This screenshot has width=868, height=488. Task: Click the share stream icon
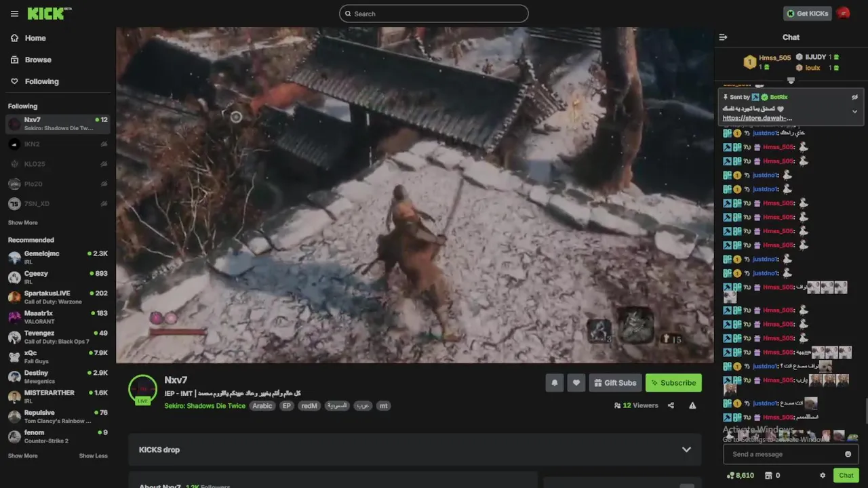pyautogui.click(x=671, y=405)
